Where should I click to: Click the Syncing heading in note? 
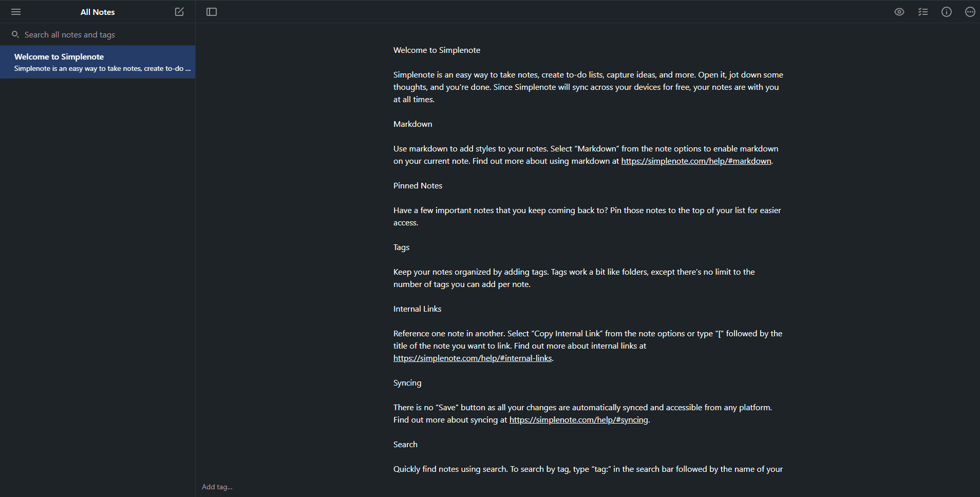tap(407, 383)
